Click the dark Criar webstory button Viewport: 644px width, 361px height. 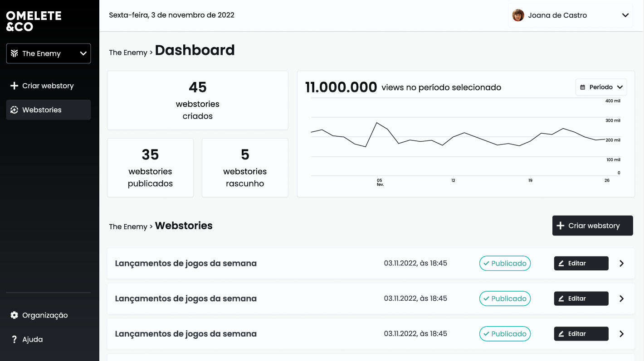tap(592, 226)
